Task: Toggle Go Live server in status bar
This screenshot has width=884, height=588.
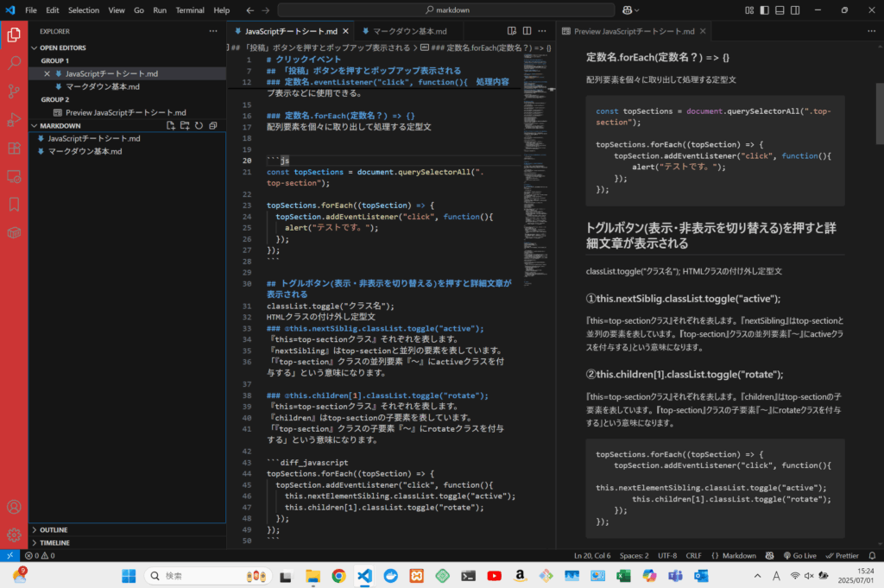Action: tap(799, 555)
